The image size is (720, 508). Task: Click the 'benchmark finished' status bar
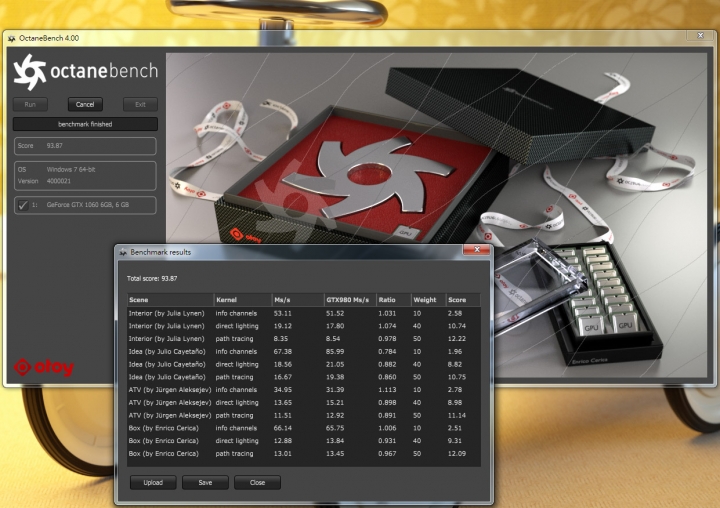click(85, 124)
